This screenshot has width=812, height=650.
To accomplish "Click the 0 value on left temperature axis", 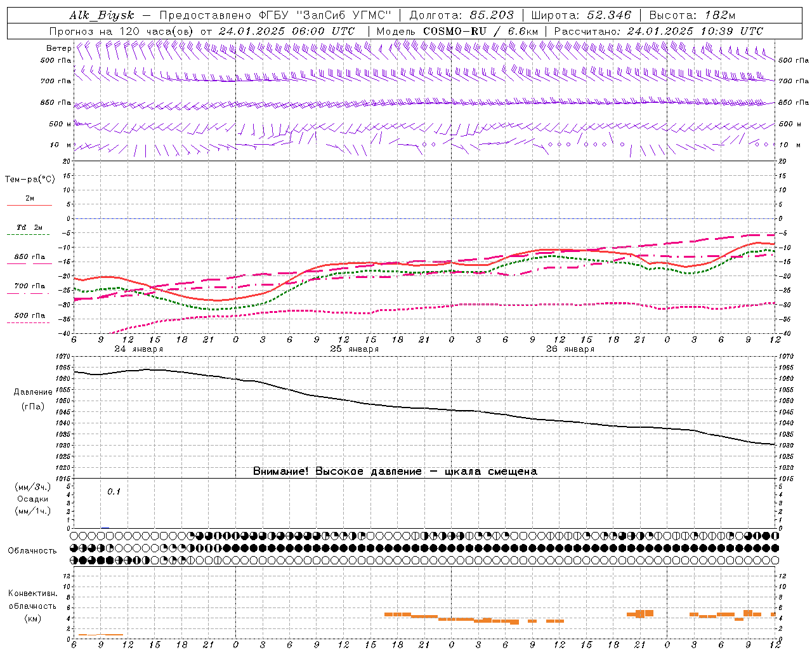I will pyautogui.click(x=69, y=219).
